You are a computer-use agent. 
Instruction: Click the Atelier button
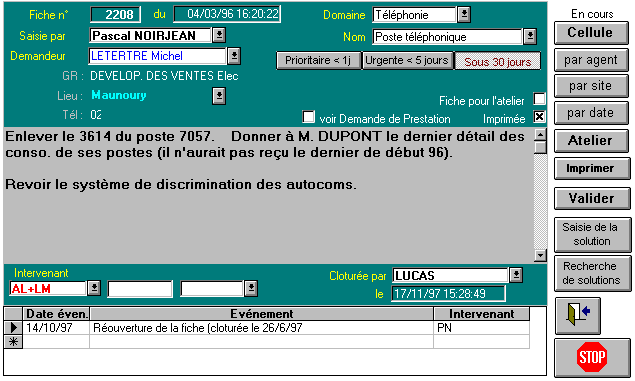[x=591, y=140]
